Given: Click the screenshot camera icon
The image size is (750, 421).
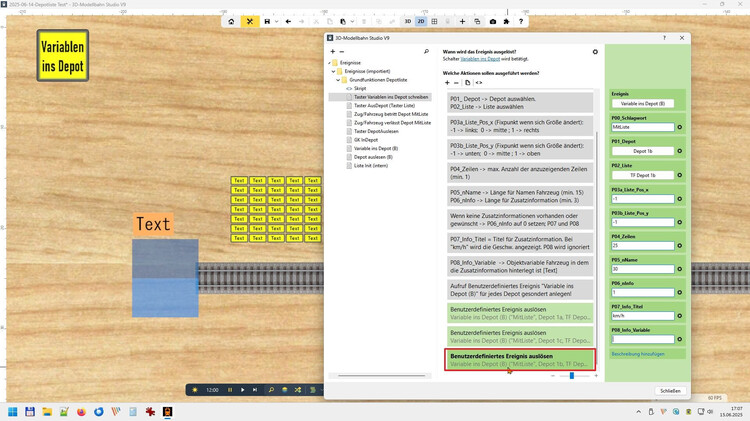Looking at the screenshot, I should pos(492,21).
